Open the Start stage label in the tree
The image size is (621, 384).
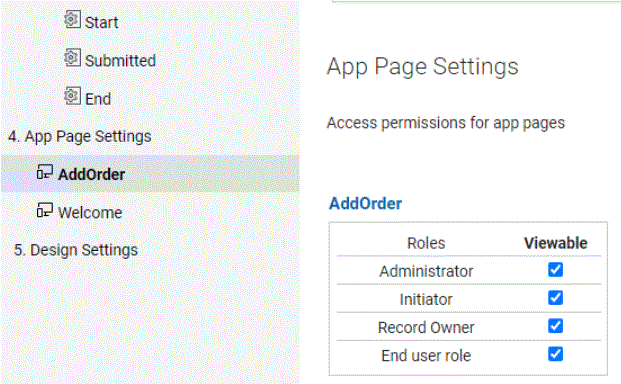[x=101, y=23]
